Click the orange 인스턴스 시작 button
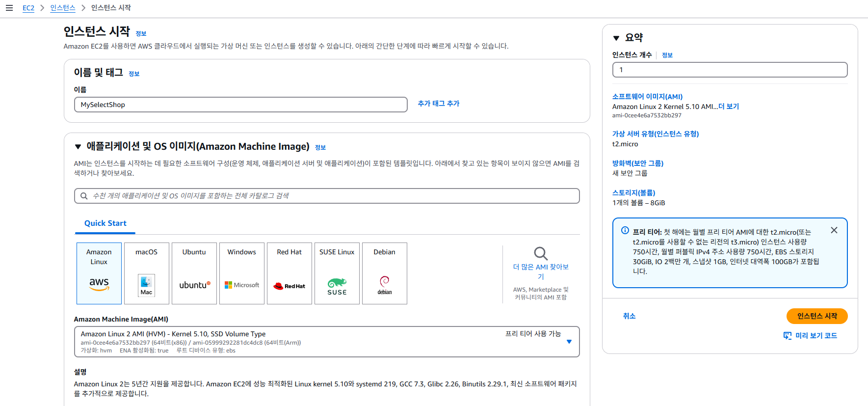Viewport: 868px width, 406px height. tap(817, 316)
